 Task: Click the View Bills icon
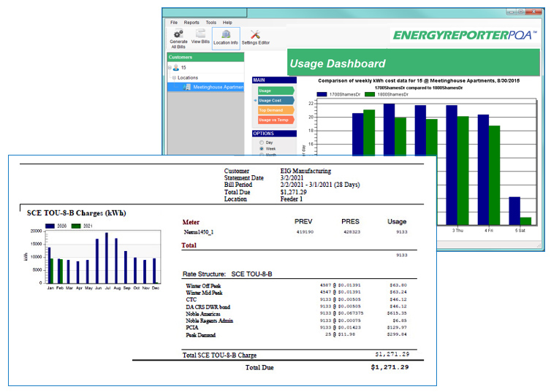[200, 34]
